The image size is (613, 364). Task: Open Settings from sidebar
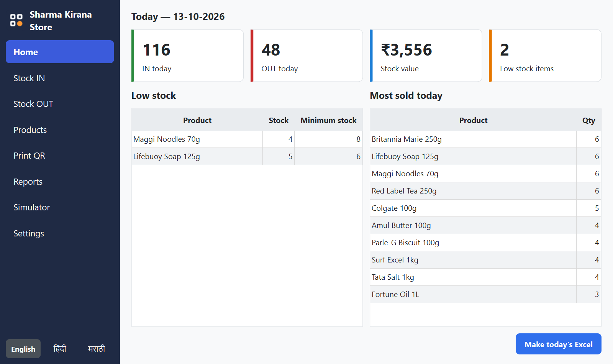click(60, 233)
